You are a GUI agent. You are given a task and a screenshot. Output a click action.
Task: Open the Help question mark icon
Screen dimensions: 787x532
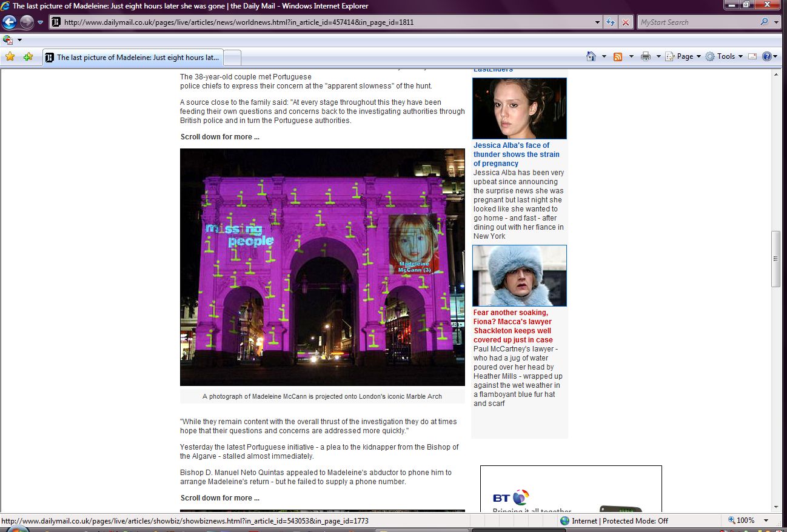pyautogui.click(x=766, y=56)
